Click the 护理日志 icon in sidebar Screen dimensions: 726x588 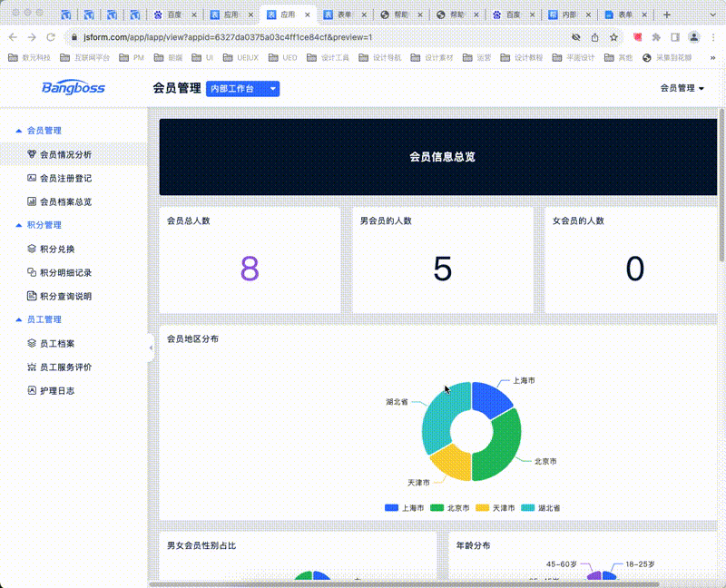coord(32,390)
